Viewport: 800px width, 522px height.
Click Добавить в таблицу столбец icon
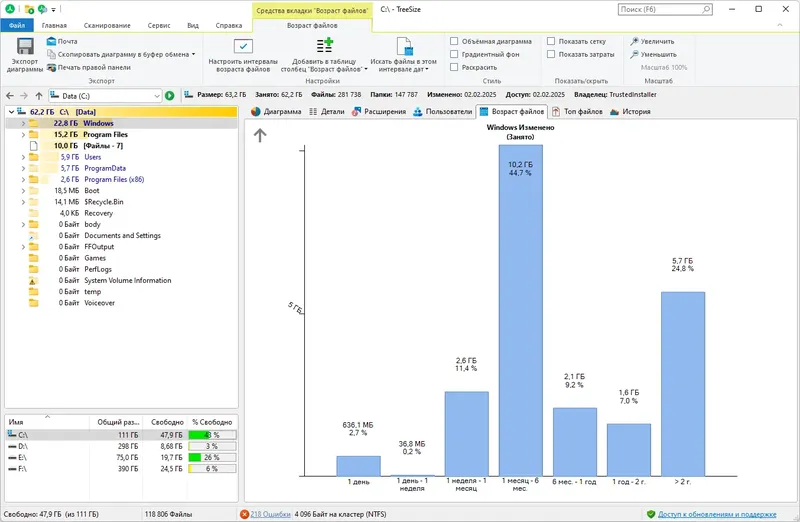point(324,45)
